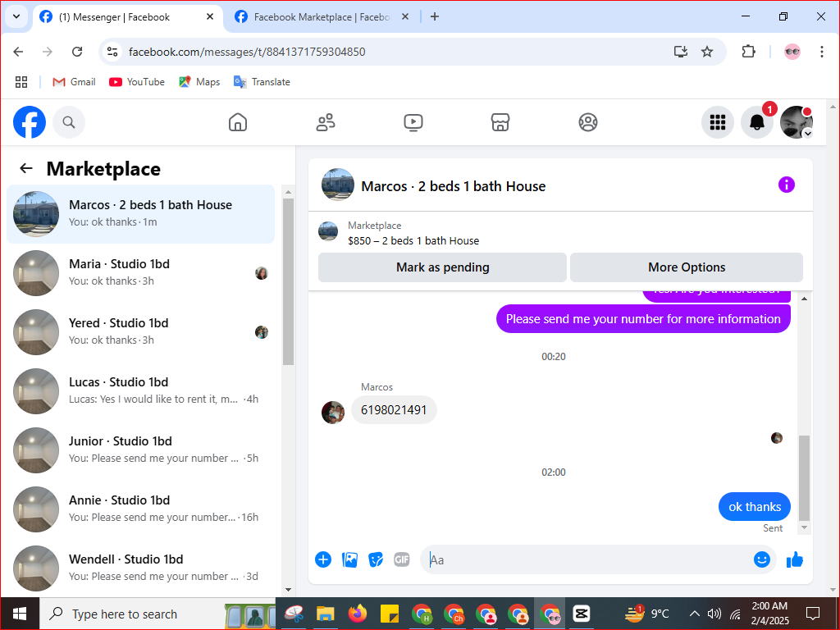The width and height of the screenshot is (840, 630).
Task: Open the Gmail bookmark
Action: click(x=74, y=82)
